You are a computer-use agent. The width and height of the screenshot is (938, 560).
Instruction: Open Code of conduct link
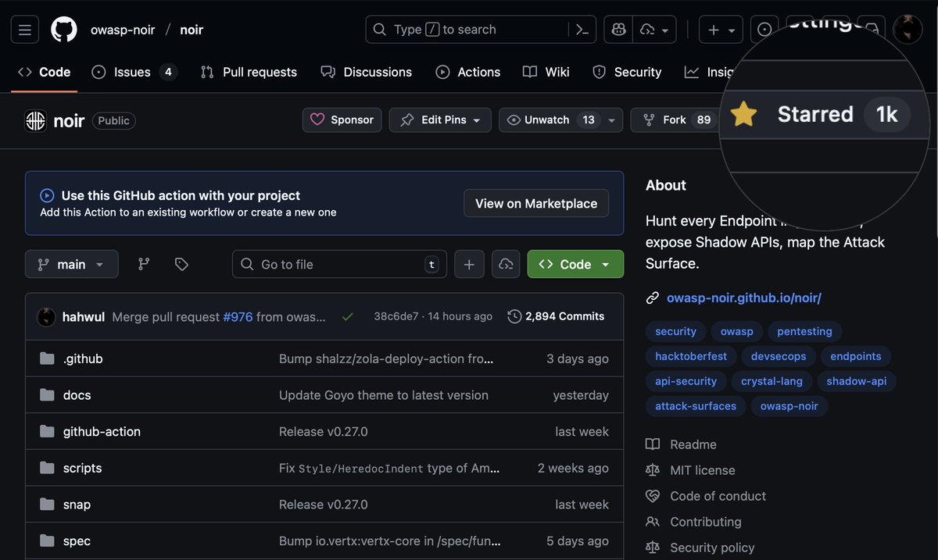(x=706, y=496)
